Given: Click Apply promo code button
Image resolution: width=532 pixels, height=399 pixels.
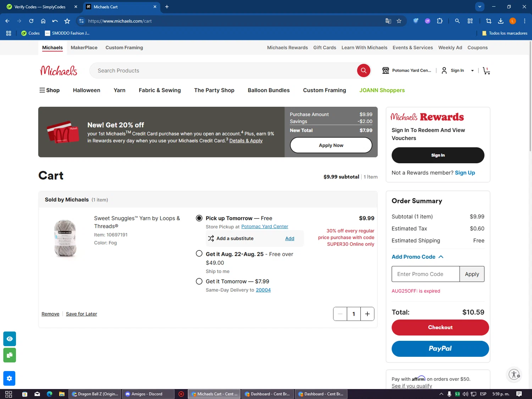Looking at the screenshot, I should [x=472, y=274].
